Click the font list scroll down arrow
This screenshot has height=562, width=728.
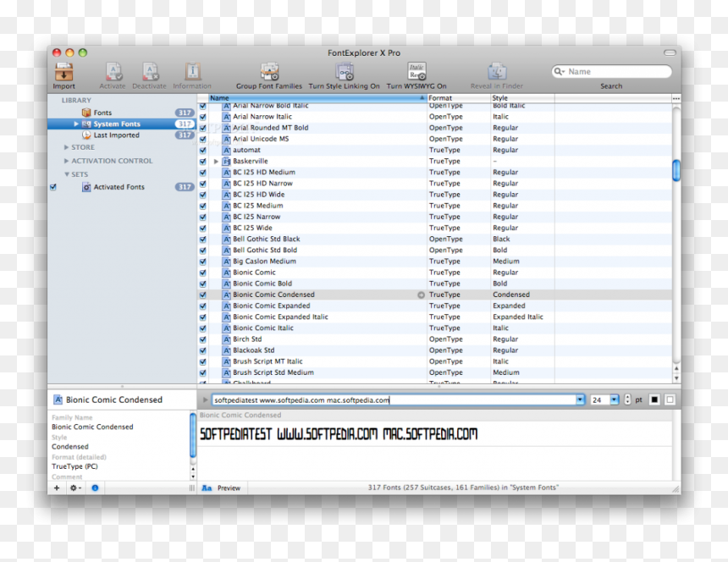point(676,377)
